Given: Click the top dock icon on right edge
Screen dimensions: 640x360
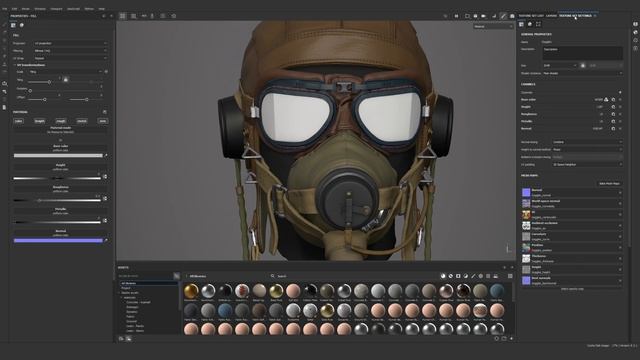Looking at the screenshot, I should tap(636, 24).
